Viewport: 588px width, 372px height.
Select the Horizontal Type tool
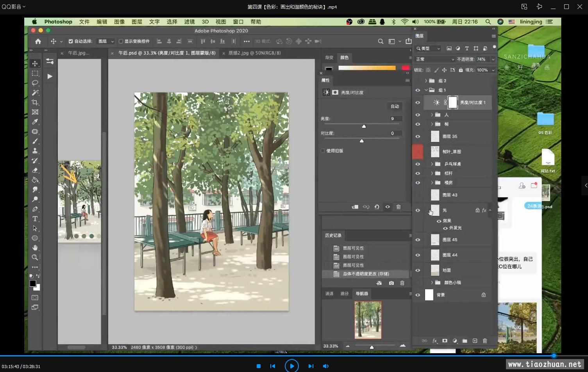[35, 219]
